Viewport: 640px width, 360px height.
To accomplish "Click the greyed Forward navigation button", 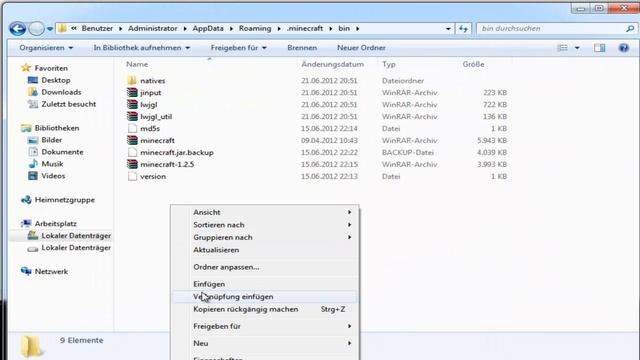I will (x=36, y=29).
